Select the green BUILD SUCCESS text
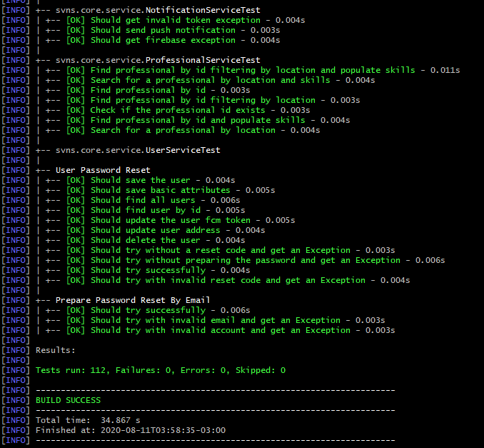This screenshot has height=448, width=484. pyautogui.click(x=69, y=400)
